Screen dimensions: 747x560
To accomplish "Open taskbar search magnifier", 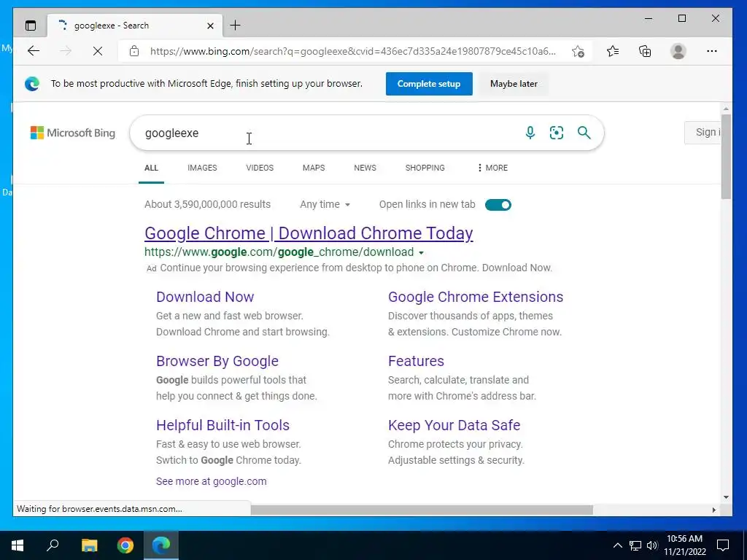I will (53, 545).
